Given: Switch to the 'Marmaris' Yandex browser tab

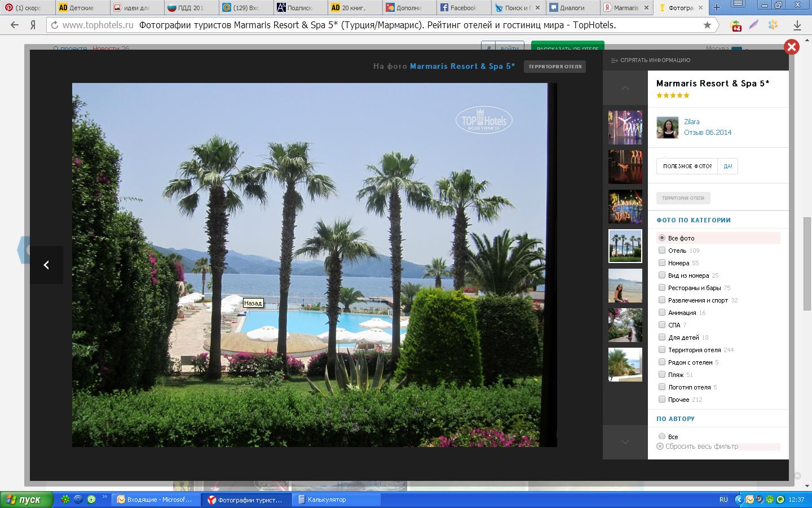Looking at the screenshot, I should click(626, 7).
